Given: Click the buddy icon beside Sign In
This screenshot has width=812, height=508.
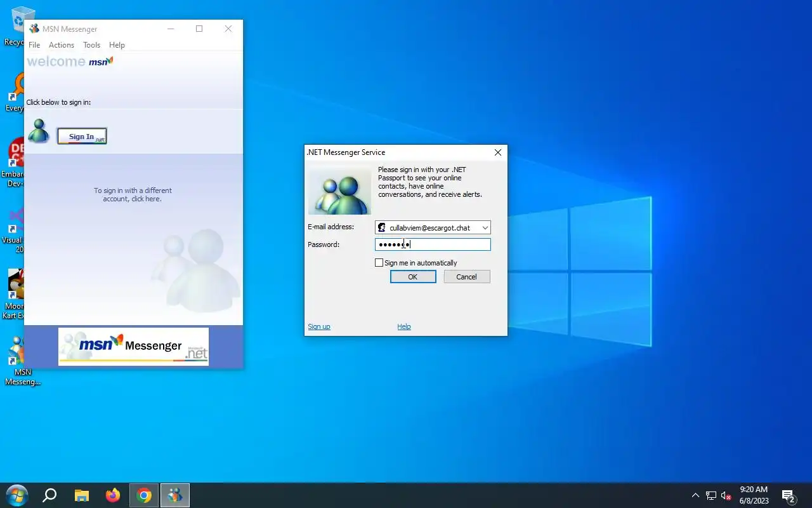Looking at the screenshot, I should (39, 131).
